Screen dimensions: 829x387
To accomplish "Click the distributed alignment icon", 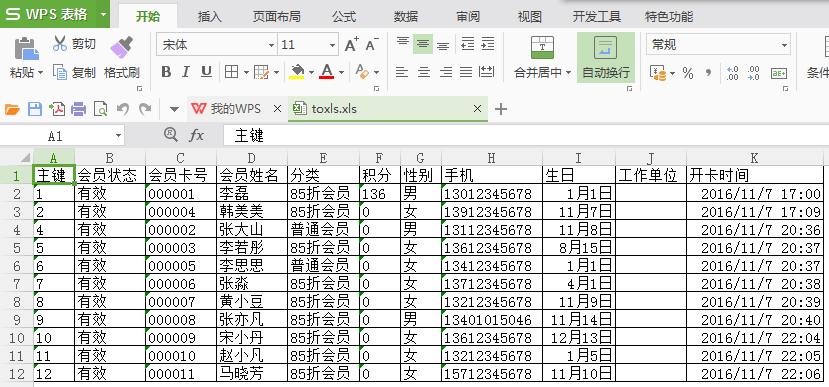I will (x=486, y=72).
